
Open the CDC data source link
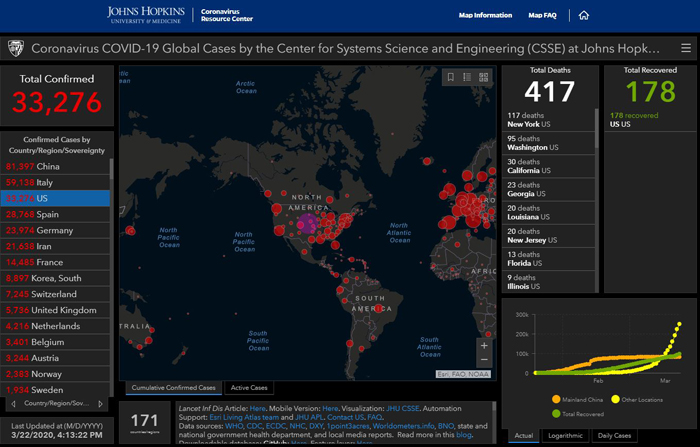(x=254, y=426)
